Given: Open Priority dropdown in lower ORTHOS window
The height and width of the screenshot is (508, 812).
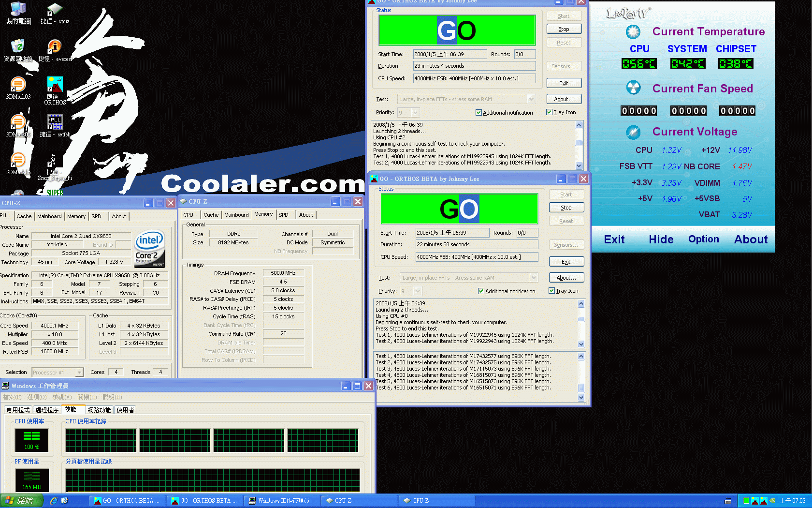Looking at the screenshot, I should coord(411,291).
